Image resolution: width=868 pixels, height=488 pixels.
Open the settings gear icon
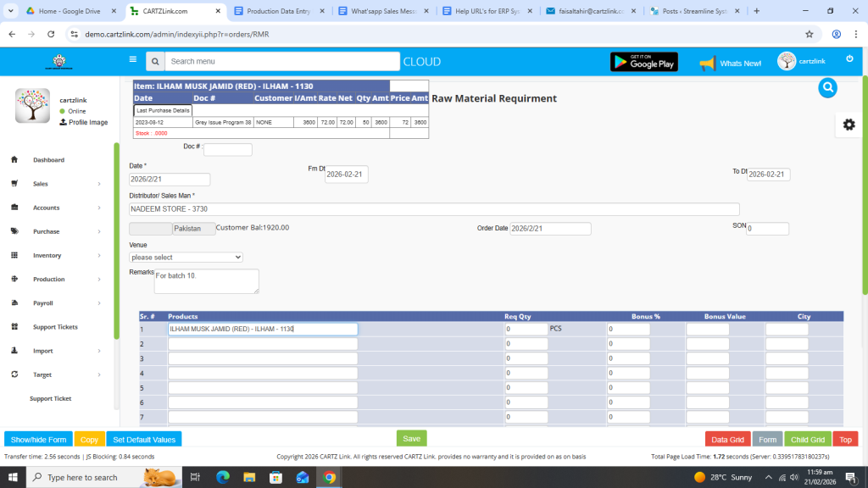tap(849, 125)
